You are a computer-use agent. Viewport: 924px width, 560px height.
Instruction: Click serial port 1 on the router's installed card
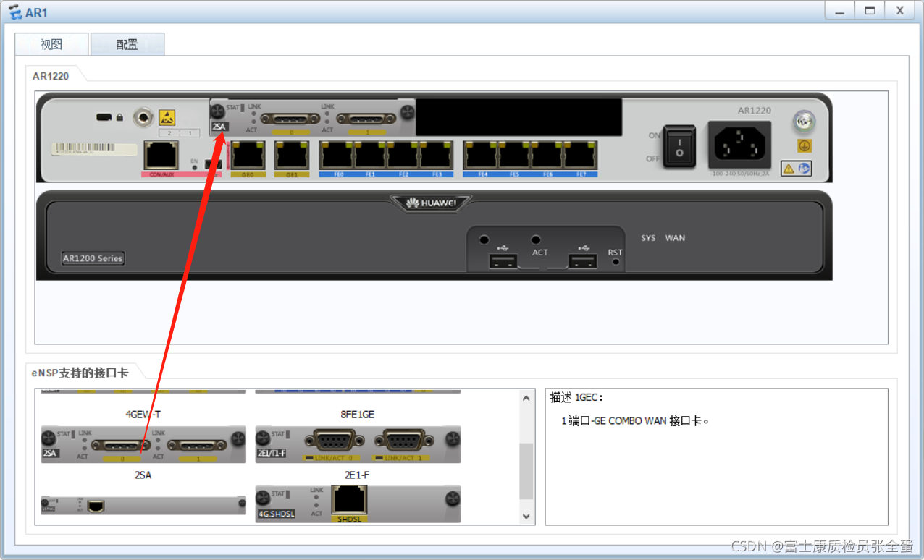(366, 119)
